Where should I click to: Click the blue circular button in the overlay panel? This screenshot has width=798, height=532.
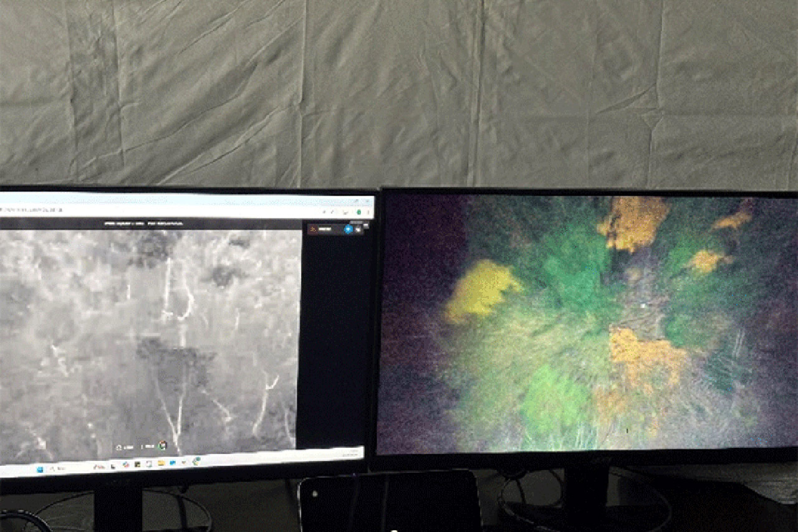349,229
